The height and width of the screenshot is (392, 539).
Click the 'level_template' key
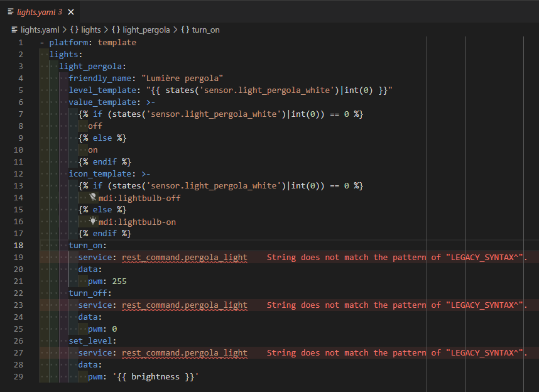[102, 90]
